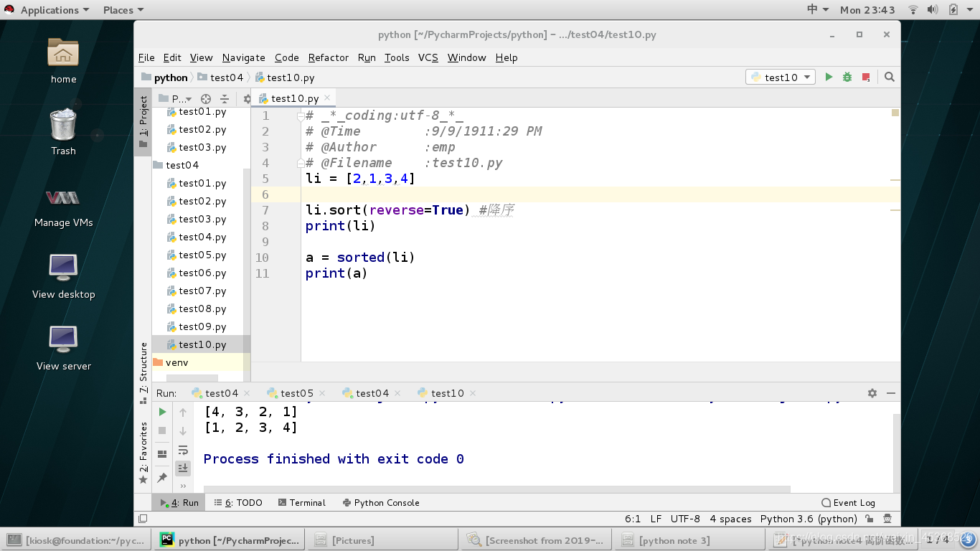Hide the Run panel with minimize dash
980x551 pixels.
point(891,393)
